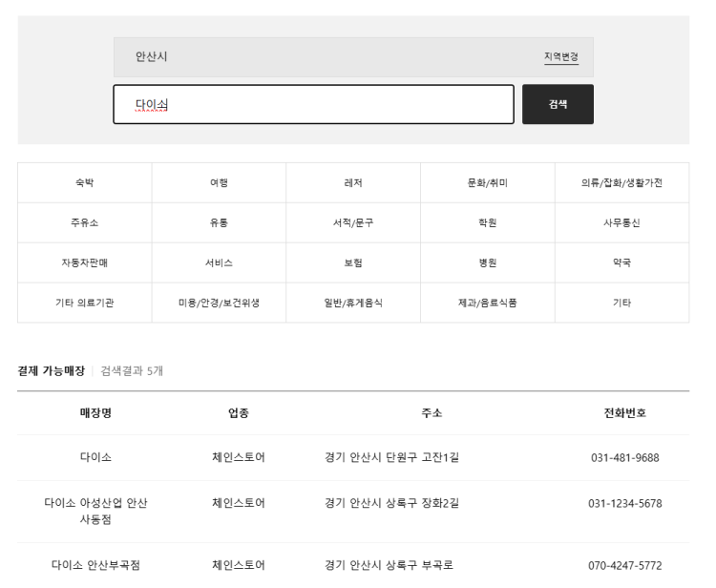
Task: Open the 서적/문구 category
Action: click(353, 222)
